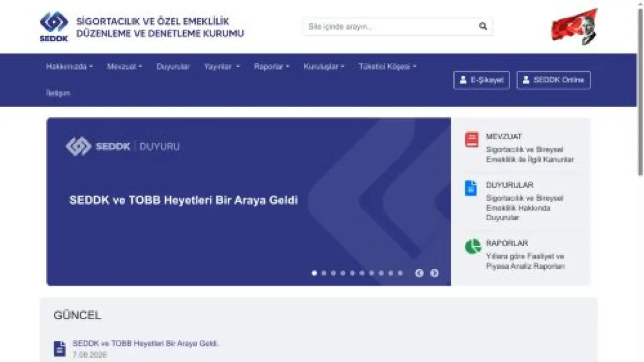The width and height of the screenshot is (644, 362).
Task: Click the site search input field
Action: coord(397,27)
